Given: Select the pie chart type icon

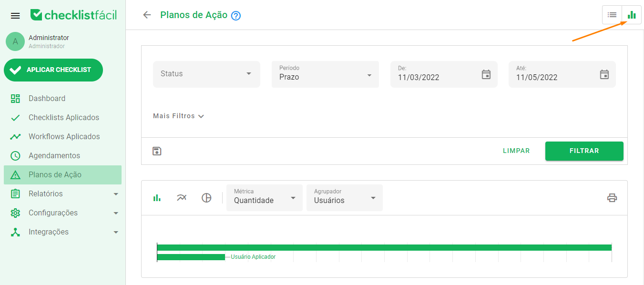Looking at the screenshot, I should tap(206, 198).
